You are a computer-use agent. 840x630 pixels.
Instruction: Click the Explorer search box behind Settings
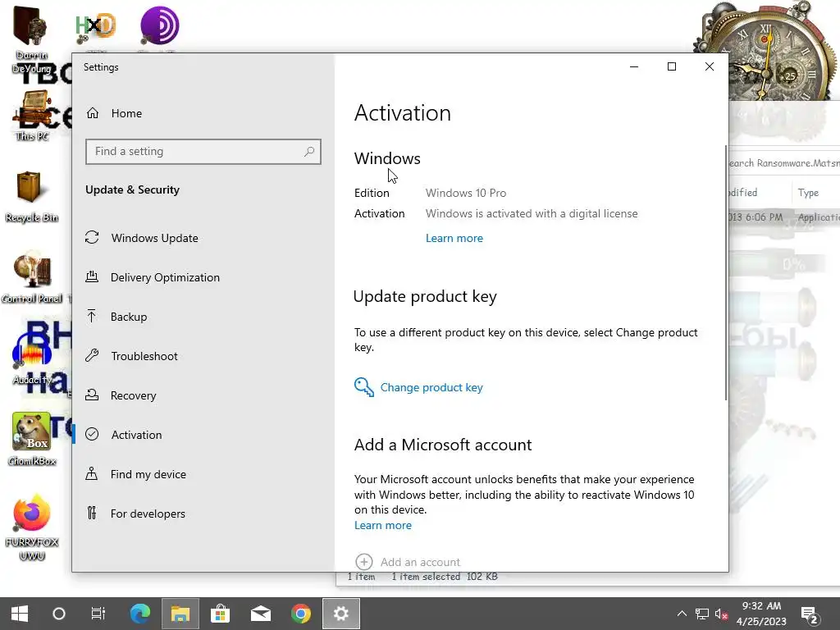pyautogui.click(x=784, y=163)
